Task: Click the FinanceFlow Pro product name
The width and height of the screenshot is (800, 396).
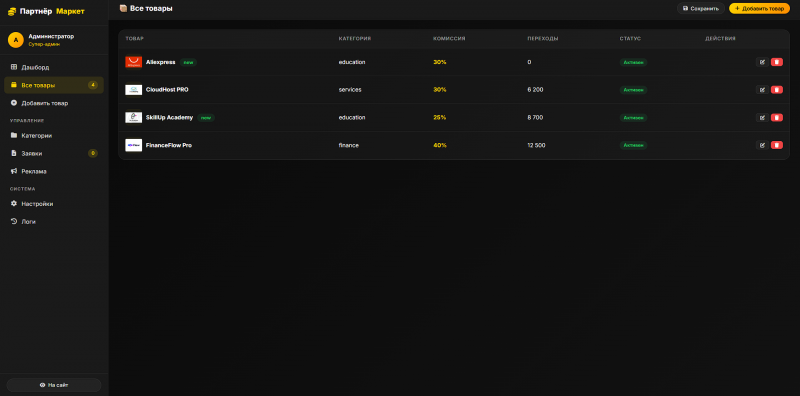Action: [169, 145]
